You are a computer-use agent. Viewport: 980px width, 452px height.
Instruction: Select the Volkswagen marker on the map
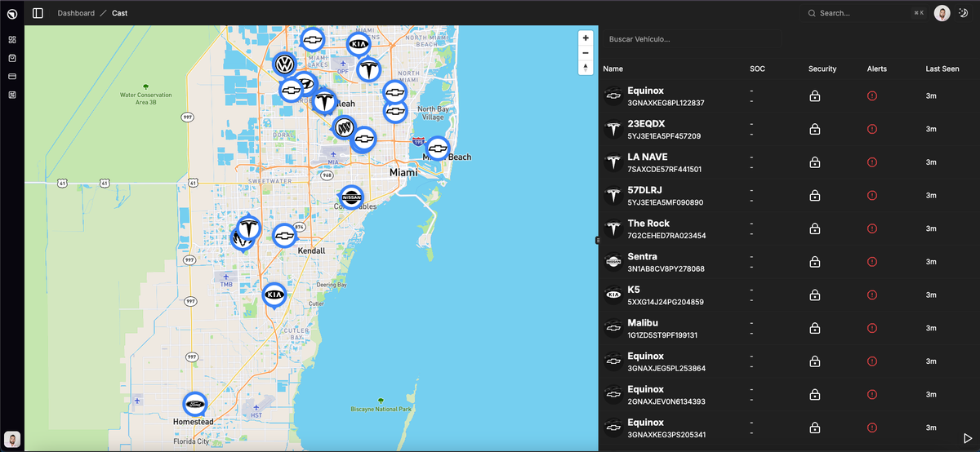pos(284,64)
